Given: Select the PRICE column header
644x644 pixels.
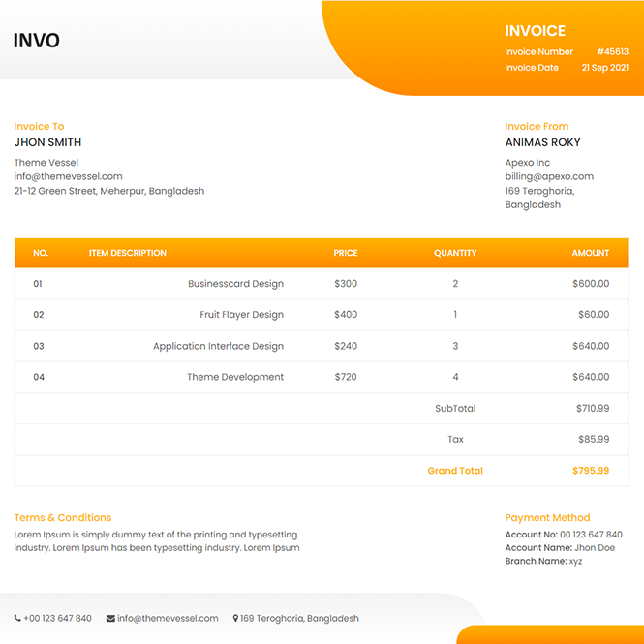Looking at the screenshot, I should [x=346, y=253].
